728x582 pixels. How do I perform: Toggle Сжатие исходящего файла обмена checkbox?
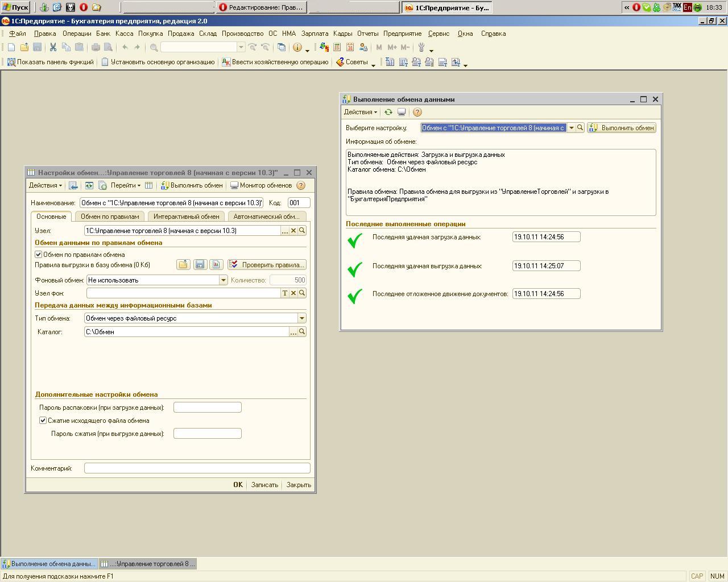pyautogui.click(x=43, y=421)
